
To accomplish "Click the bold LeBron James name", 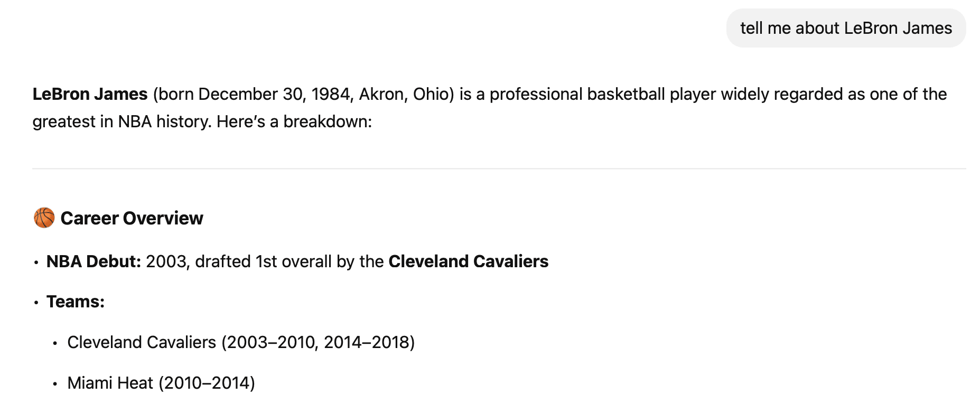I will [90, 94].
